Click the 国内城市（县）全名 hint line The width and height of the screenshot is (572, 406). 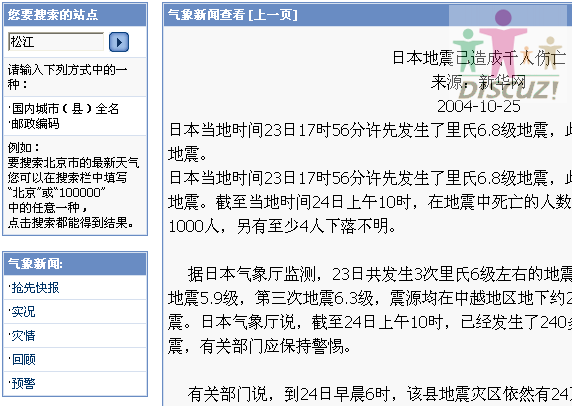63,109
